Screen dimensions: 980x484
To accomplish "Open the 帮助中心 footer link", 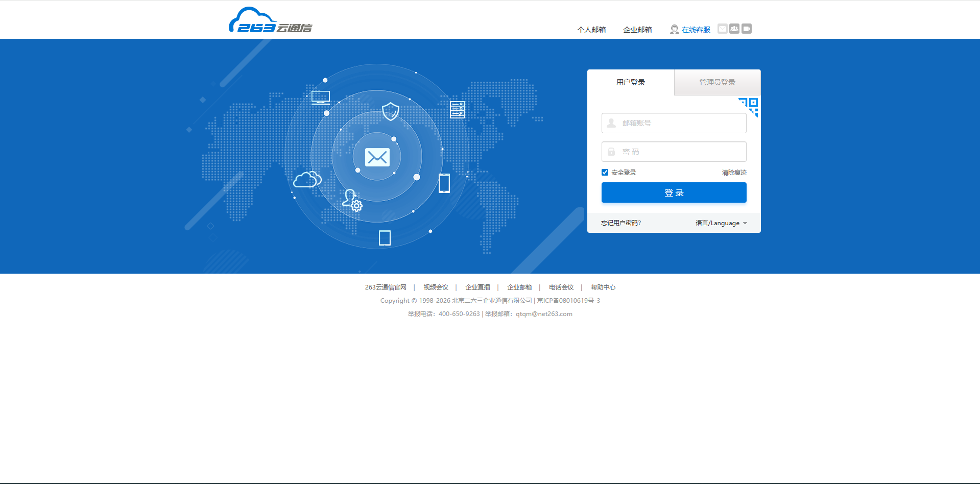I will (603, 287).
